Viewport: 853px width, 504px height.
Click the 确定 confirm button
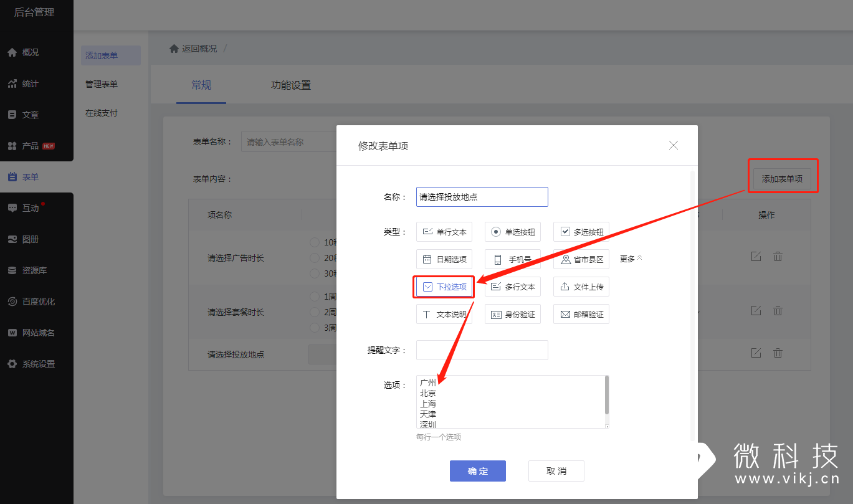[477, 471]
